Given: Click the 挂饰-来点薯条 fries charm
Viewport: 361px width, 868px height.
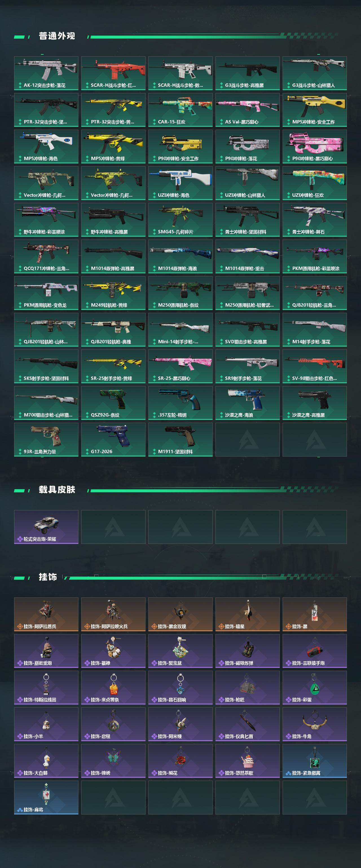Looking at the screenshot, I should click(x=113, y=688).
